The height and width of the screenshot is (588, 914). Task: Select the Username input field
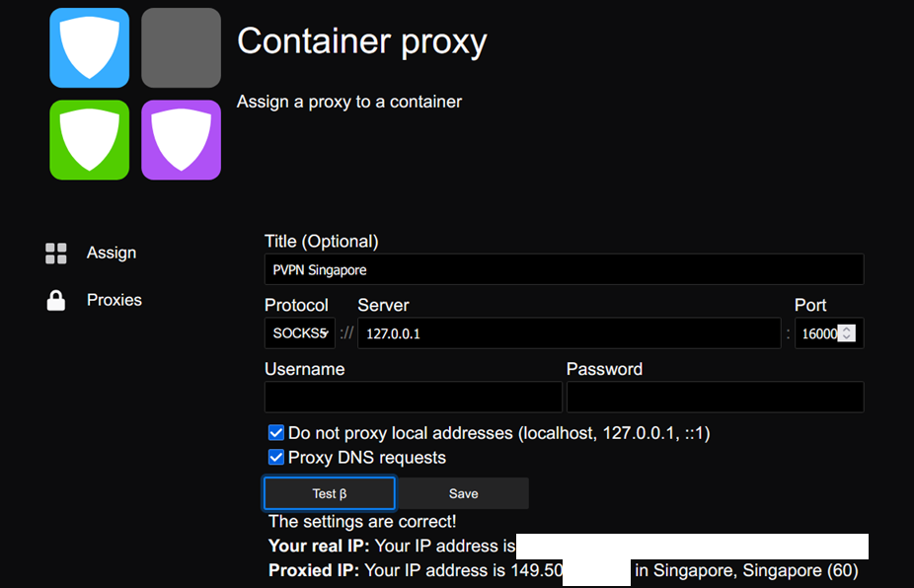pos(413,397)
